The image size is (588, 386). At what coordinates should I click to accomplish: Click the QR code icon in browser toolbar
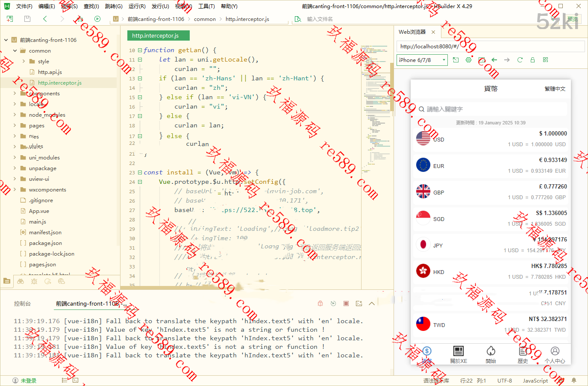(x=545, y=60)
